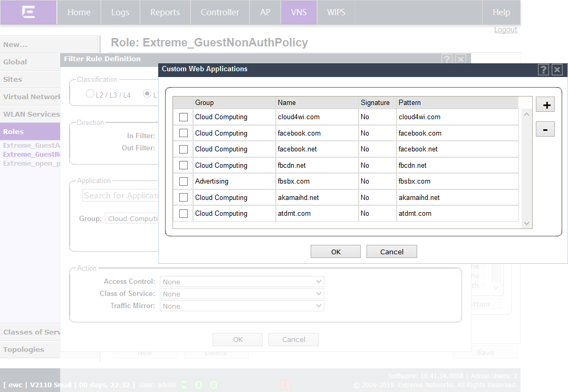The image size is (568, 392).
Task: Open the Home tab
Action: tap(79, 12)
